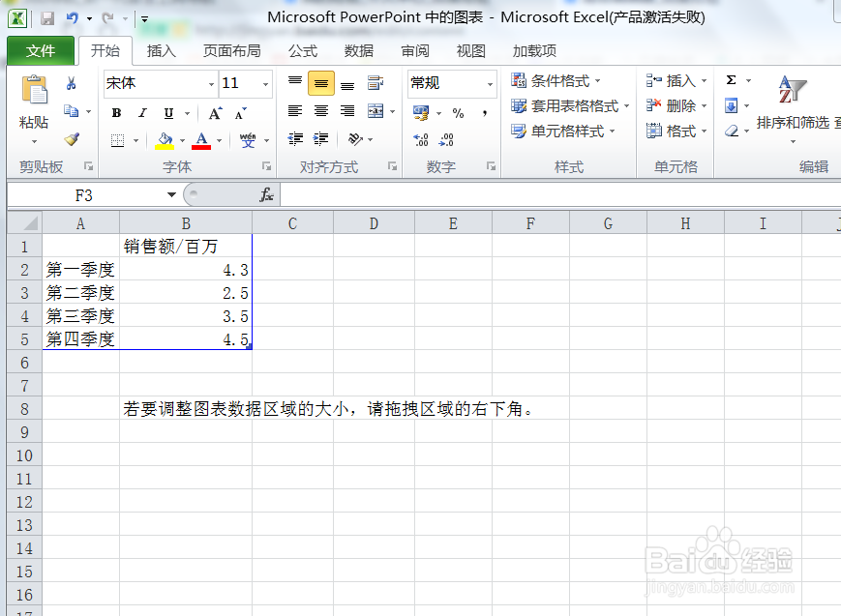Open the 单元格样式 cell styles menu

[x=562, y=132]
